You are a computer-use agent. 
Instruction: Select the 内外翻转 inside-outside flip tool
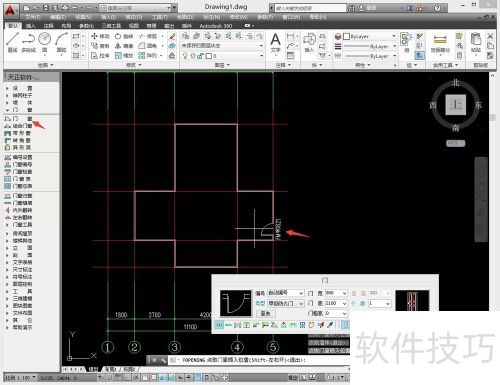point(19,210)
